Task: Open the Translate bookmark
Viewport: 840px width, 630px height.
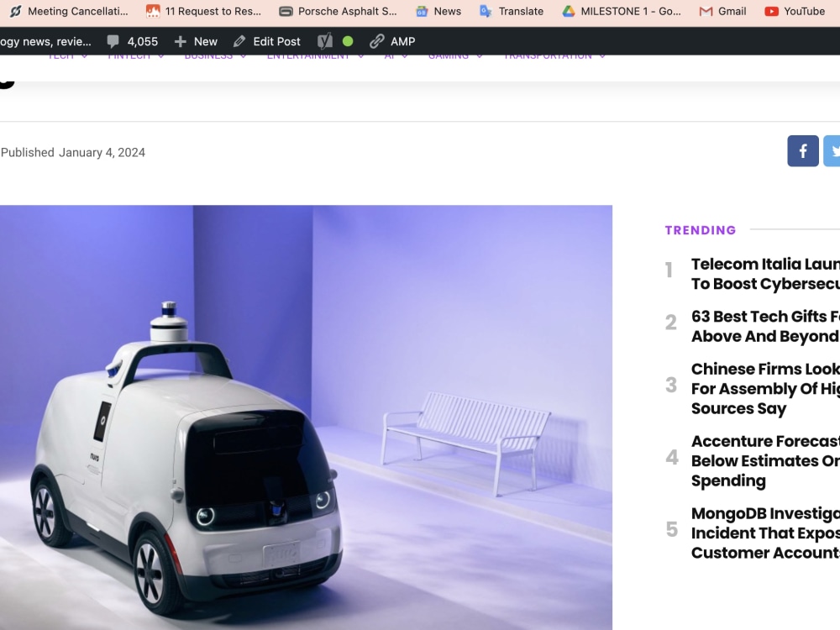Action: tap(512, 11)
